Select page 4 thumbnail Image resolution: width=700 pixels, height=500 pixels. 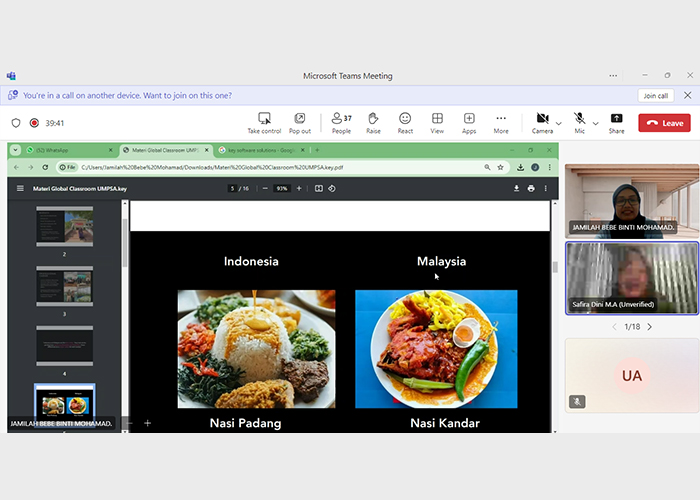[65, 346]
